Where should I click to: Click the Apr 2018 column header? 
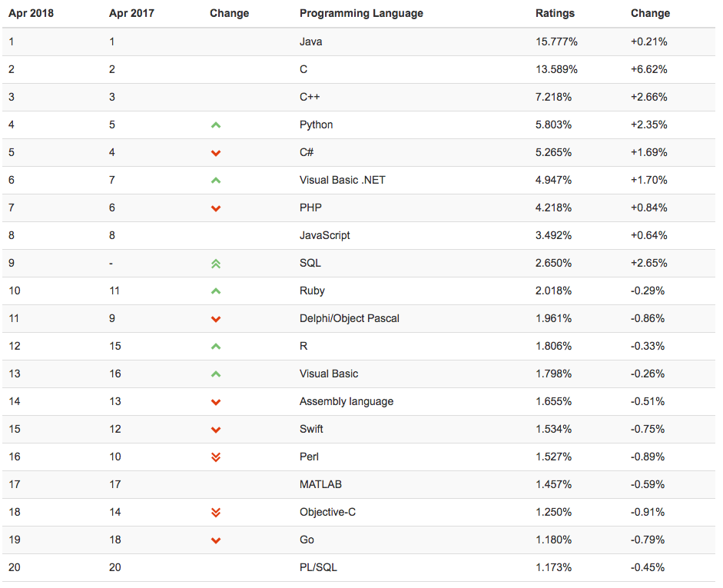tap(31, 13)
